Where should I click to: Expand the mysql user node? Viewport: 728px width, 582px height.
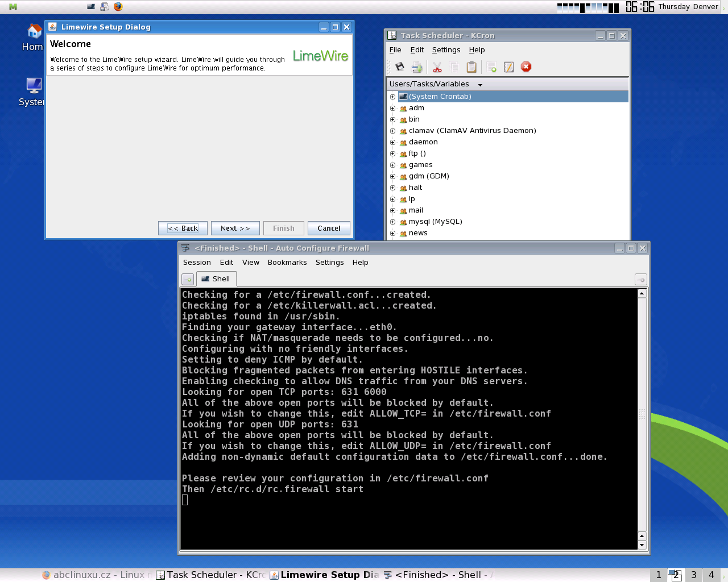pyautogui.click(x=392, y=222)
